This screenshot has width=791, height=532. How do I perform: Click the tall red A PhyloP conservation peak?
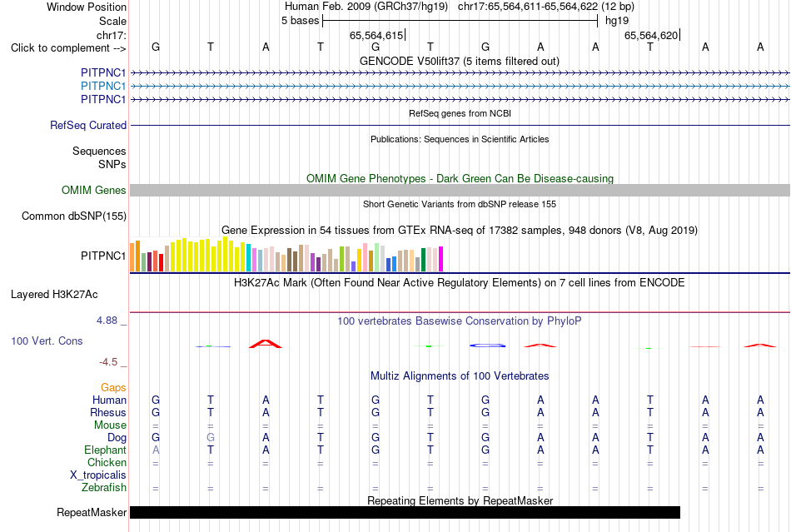tap(266, 344)
